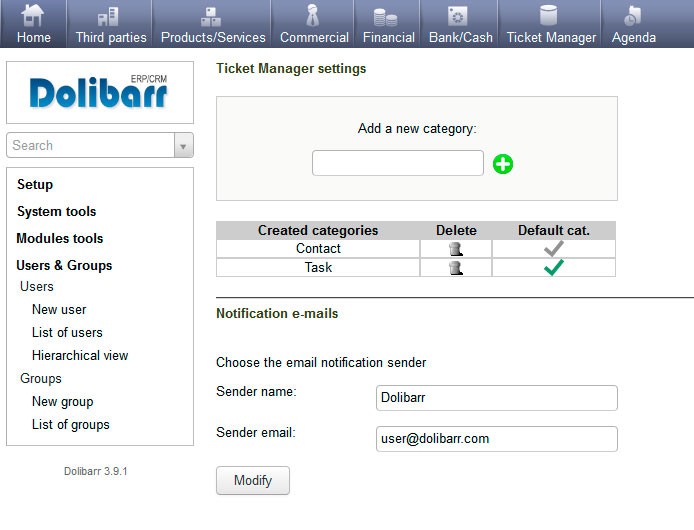This screenshot has width=694, height=530.
Task: Open List of groups link
Action: 71,425
